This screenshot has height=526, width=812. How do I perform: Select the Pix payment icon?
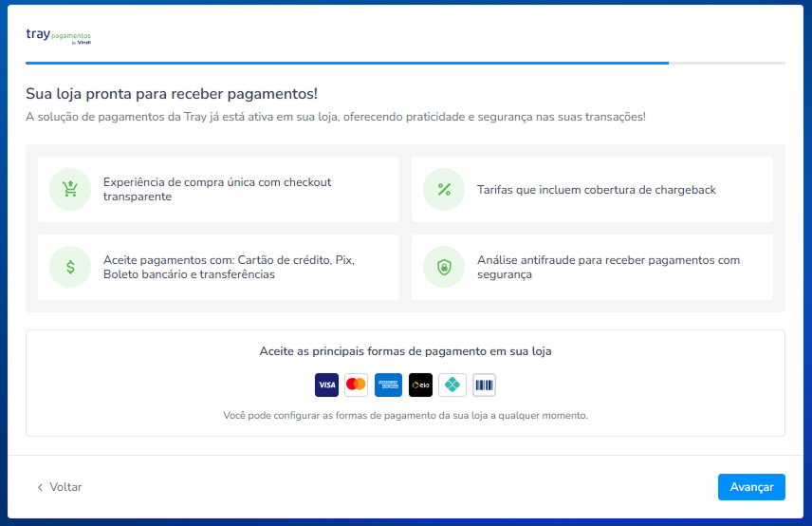click(x=452, y=385)
